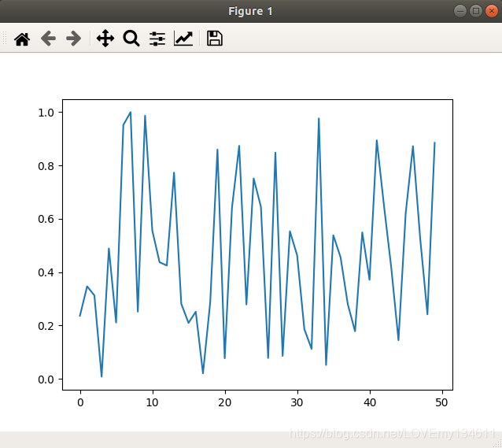Click the y-axis label 1.0

pyautogui.click(x=46, y=113)
